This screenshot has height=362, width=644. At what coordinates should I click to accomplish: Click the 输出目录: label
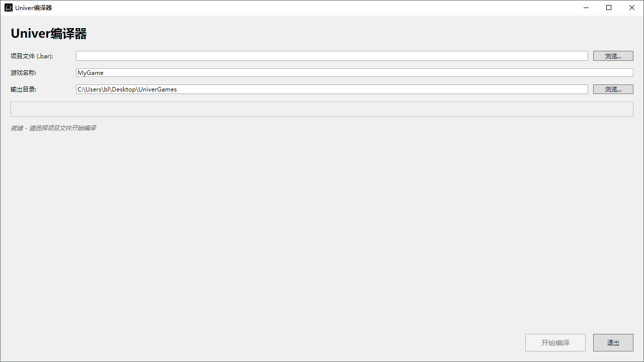(x=24, y=89)
